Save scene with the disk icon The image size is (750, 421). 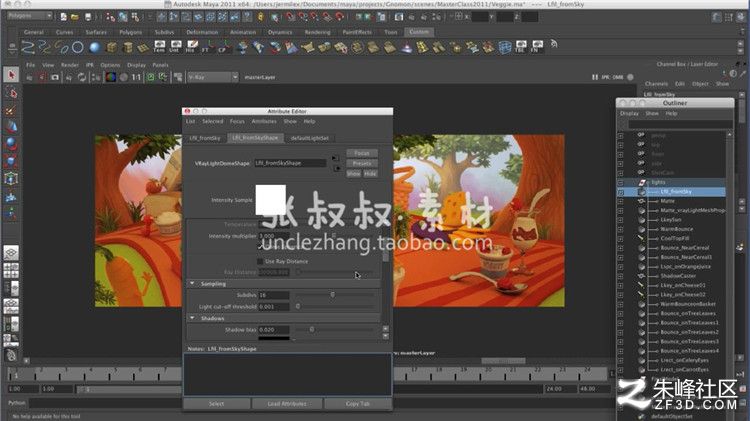click(88, 17)
